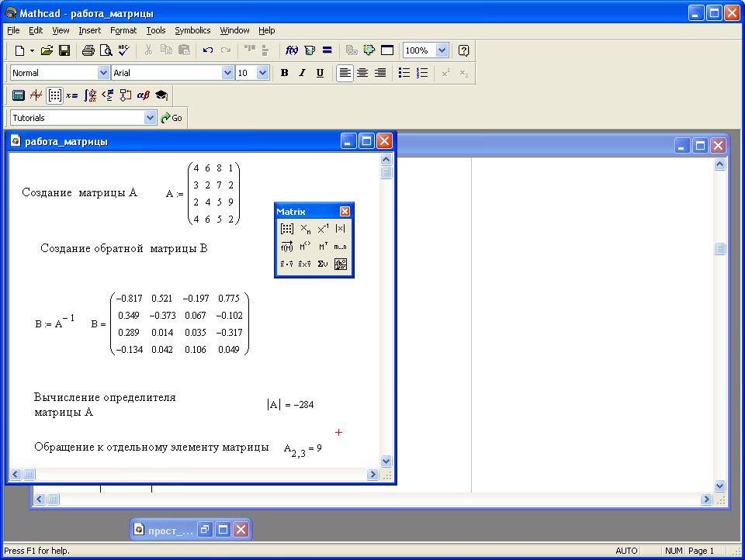Insert matrix via Matrix palette grid icon
This screenshot has height=560, width=745.
coord(287,229)
